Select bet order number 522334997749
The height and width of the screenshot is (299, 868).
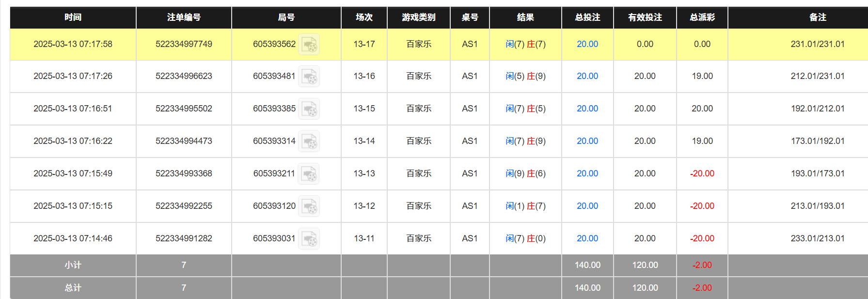point(184,44)
